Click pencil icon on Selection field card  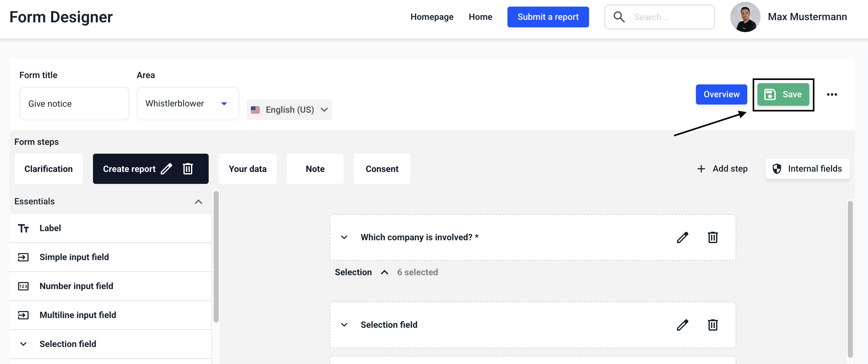point(682,325)
